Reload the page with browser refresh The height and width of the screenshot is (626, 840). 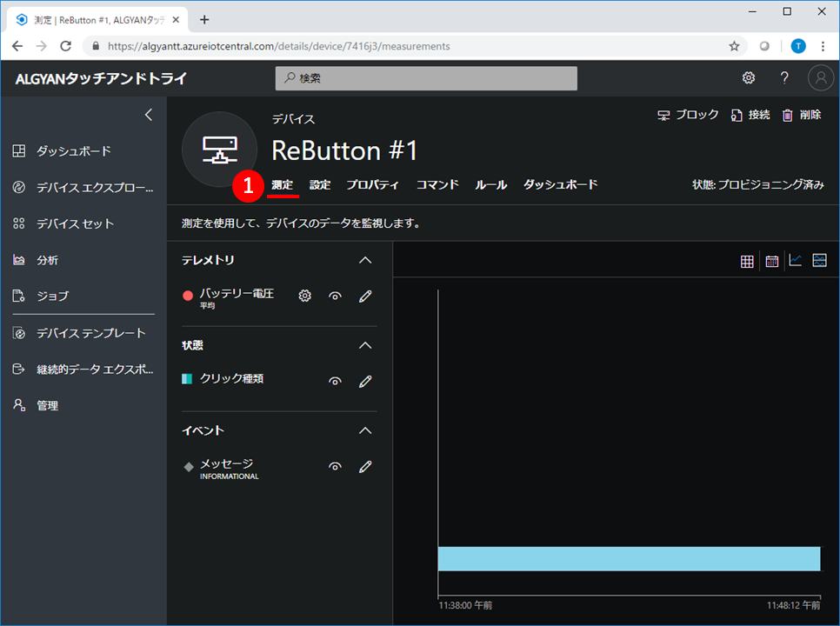click(65, 46)
